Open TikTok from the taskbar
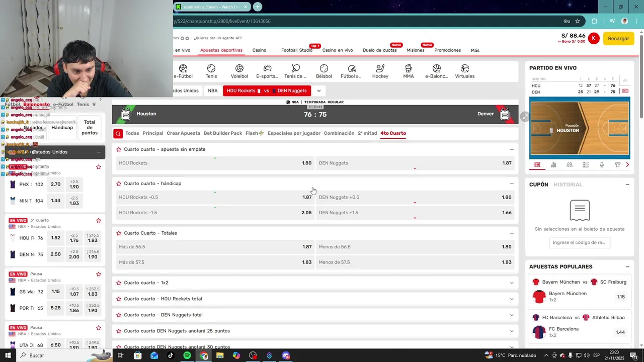Screen dimensions: 644x362 click(x=171, y=355)
